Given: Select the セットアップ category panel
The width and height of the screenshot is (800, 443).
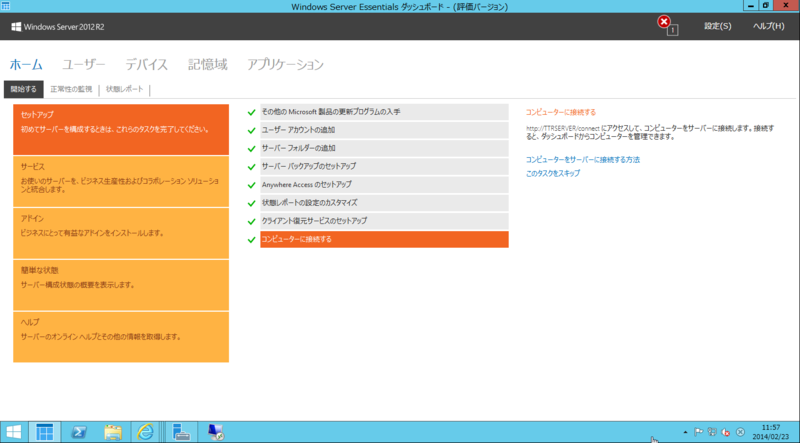Looking at the screenshot, I should (x=121, y=130).
